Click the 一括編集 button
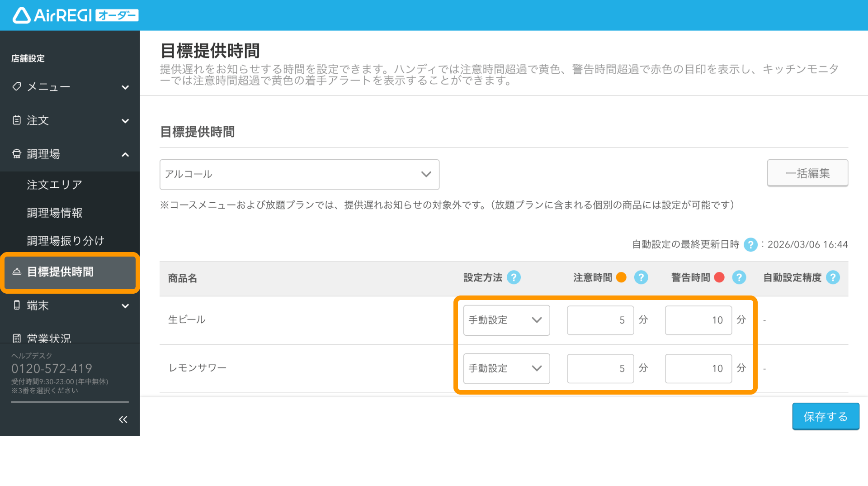The height and width of the screenshot is (486, 868). [807, 173]
